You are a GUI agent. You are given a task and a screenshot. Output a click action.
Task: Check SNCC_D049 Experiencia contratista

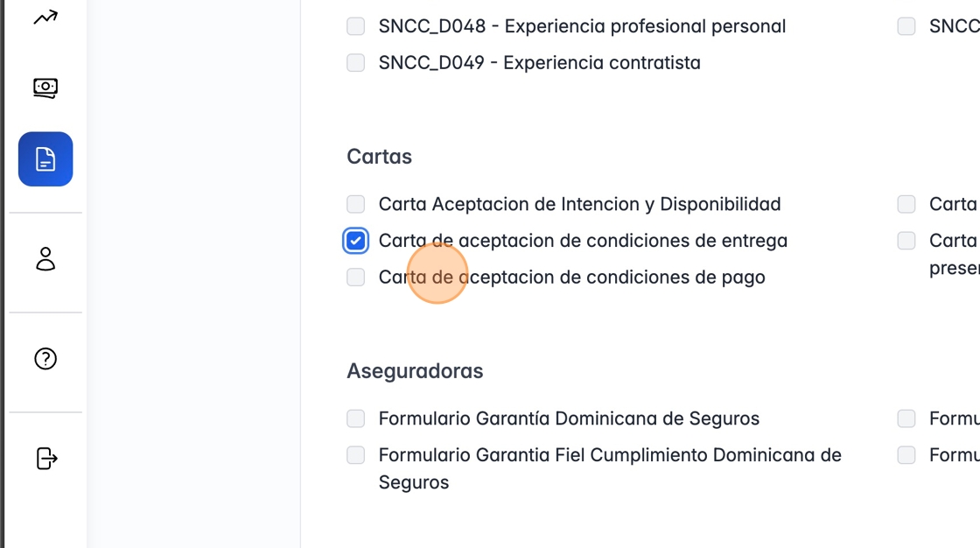(355, 63)
